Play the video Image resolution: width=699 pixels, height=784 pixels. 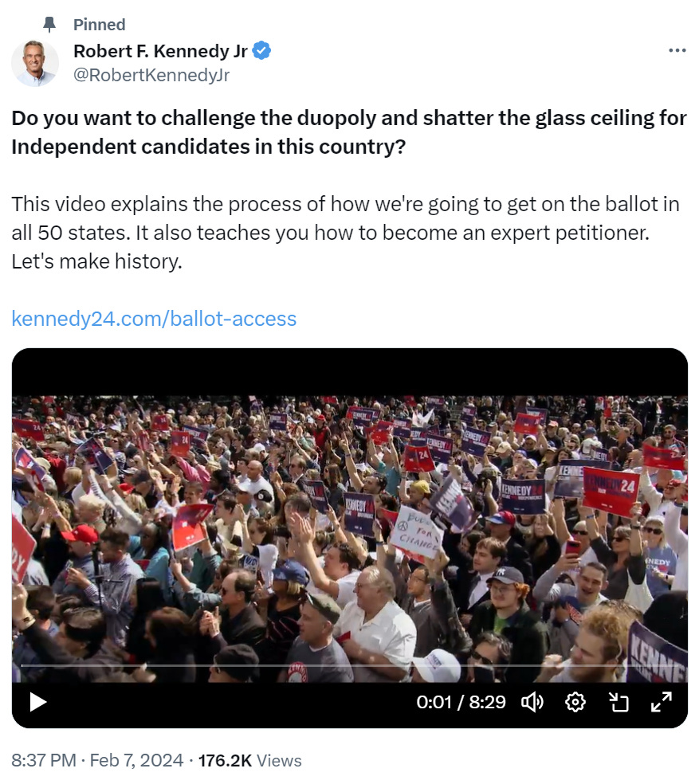coord(38,701)
